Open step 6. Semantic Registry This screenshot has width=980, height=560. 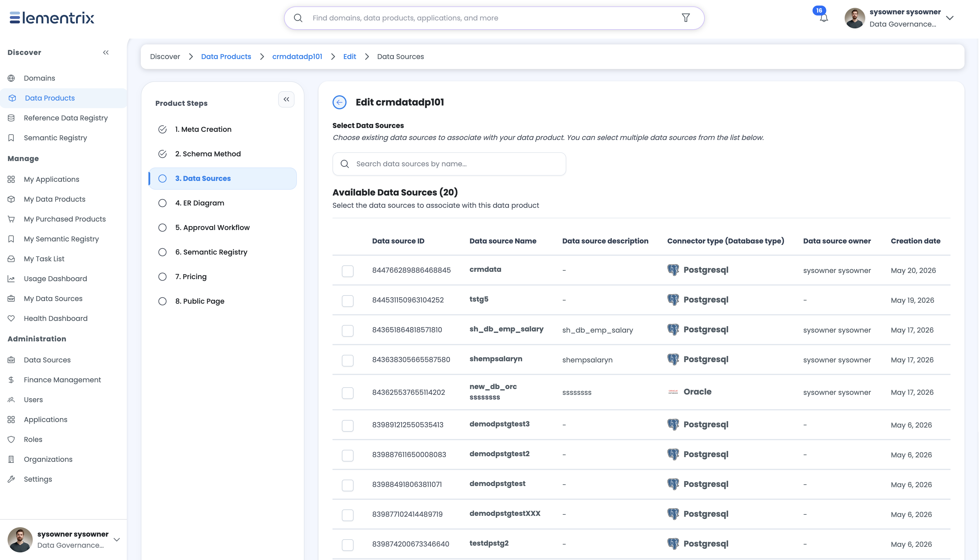pyautogui.click(x=222, y=252)
